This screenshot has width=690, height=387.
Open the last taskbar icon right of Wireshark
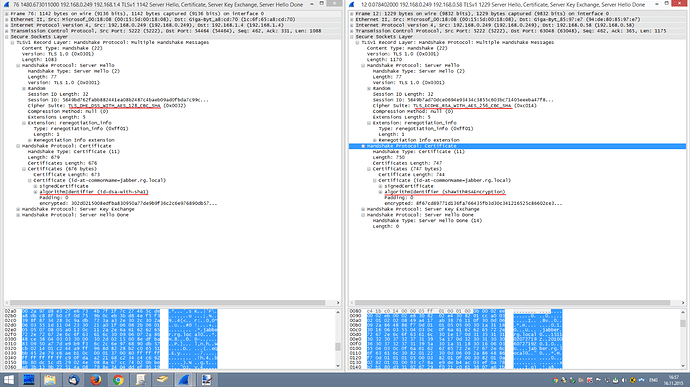coord(206,380)
